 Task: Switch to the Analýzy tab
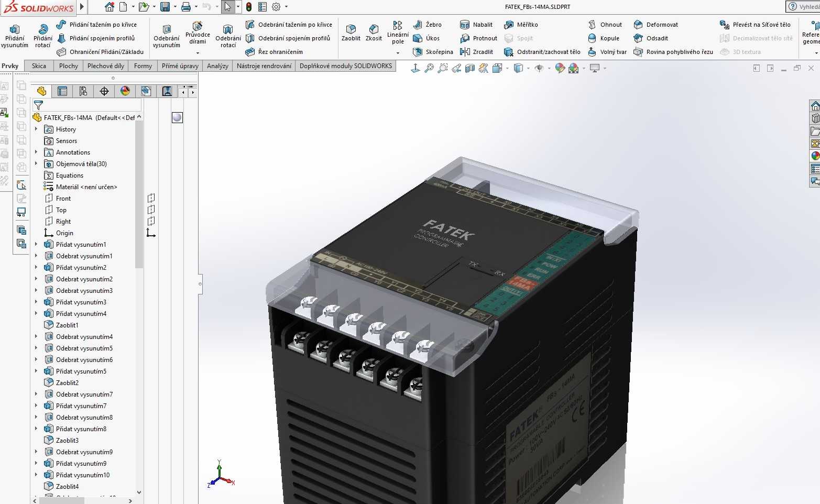tap(217, 66)
